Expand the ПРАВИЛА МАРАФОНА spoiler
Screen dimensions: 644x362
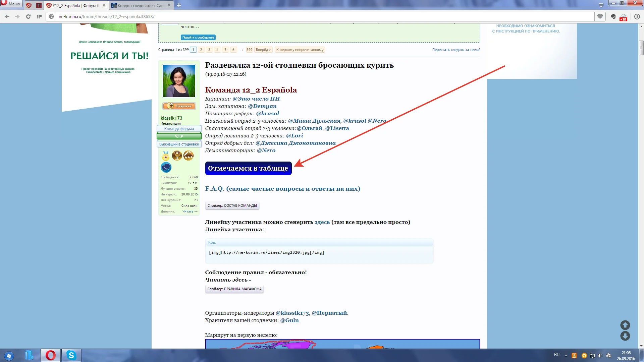click(x=234, y=289)
